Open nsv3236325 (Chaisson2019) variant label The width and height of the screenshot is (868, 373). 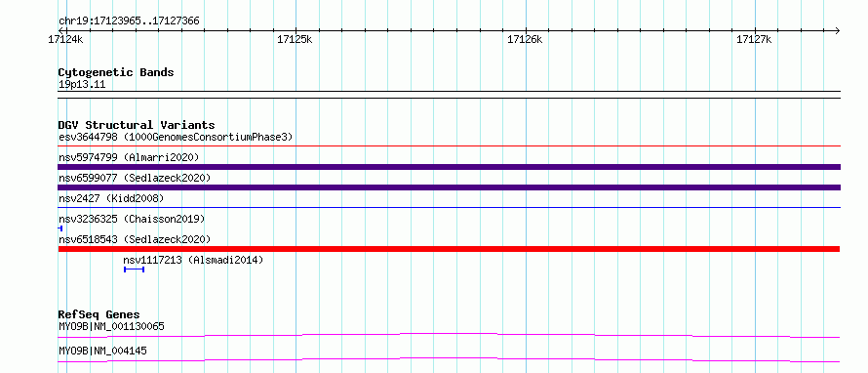tap(132, 219)
